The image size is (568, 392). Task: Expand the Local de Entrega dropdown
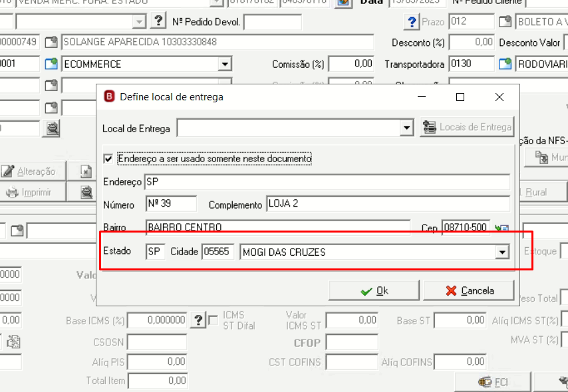(x=407, y=128)
